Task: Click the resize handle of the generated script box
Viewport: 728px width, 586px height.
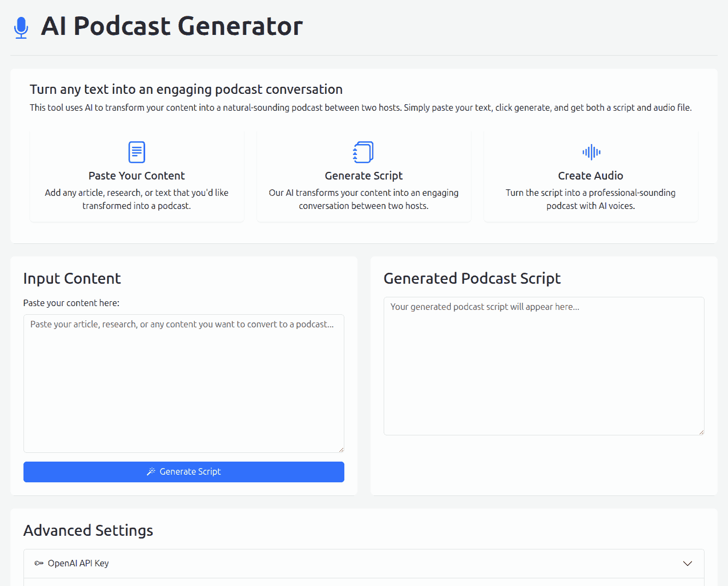Action: coord(701,432)
